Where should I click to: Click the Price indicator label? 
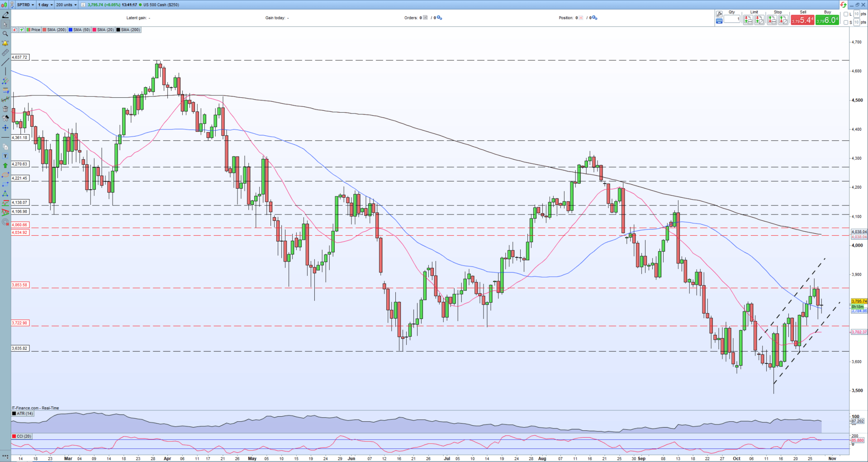coord(33,30)
